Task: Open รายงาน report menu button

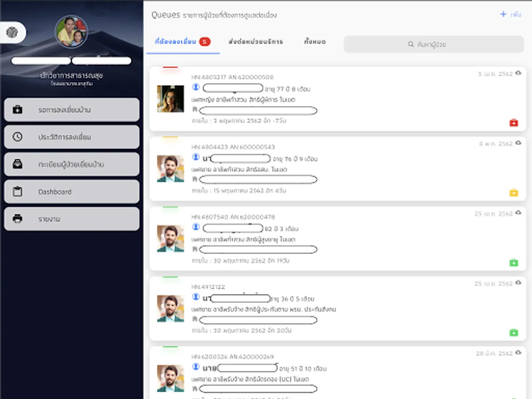Action: [71, 219]
